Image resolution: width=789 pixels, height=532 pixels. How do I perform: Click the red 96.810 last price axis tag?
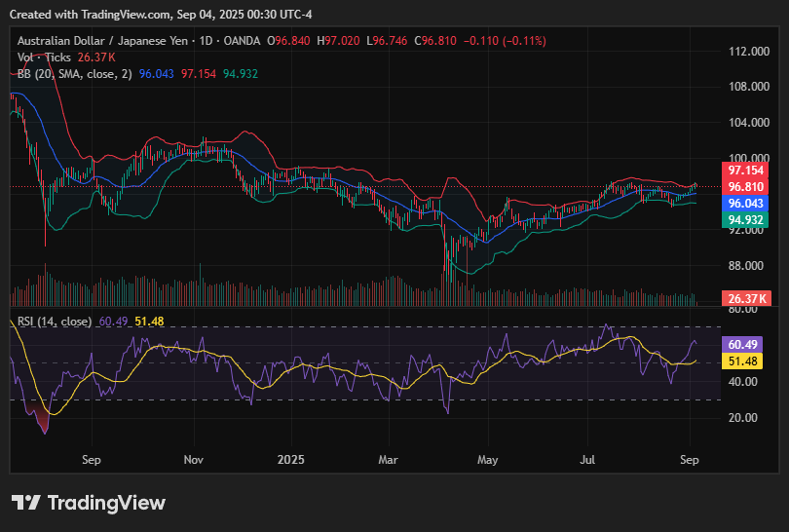click(745, 187)
